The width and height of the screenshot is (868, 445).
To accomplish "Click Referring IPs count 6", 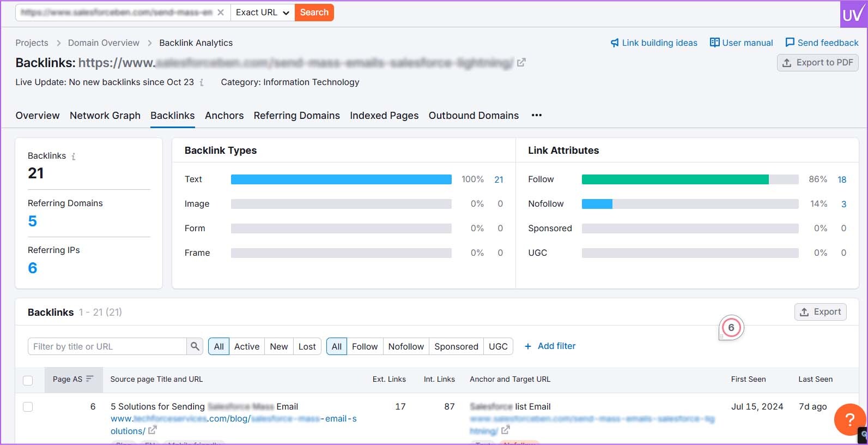I will pos(33,268).
